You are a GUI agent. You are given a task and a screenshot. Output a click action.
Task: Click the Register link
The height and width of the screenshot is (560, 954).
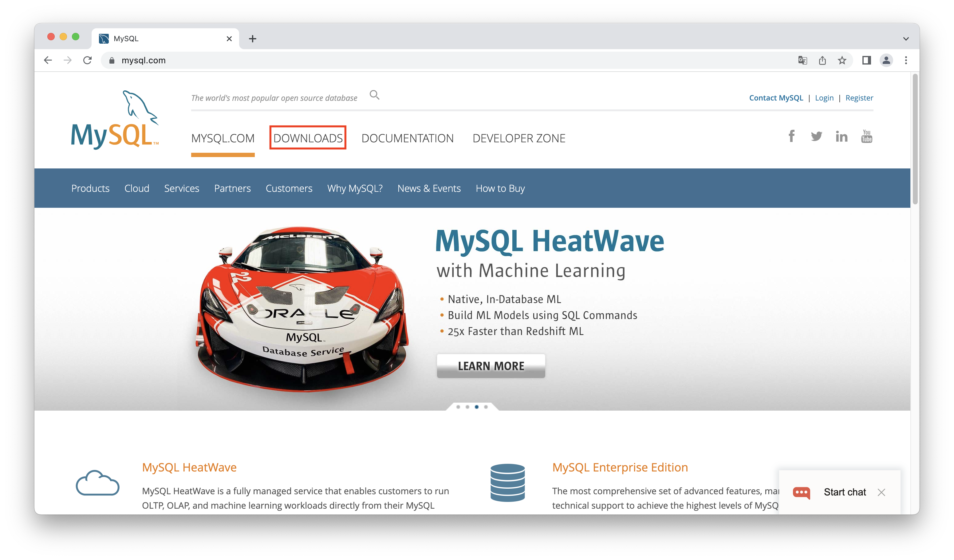point(859,98)
